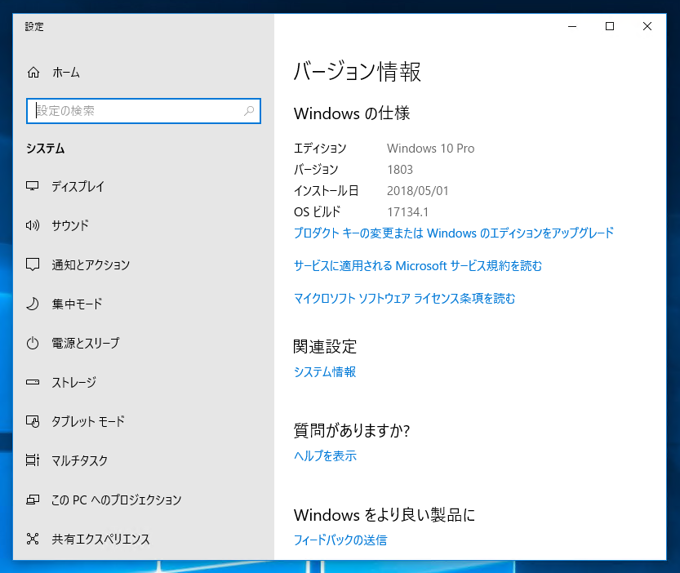Open タブレット モード settings
The height and width of the screenshot is (573, 680).
pos(88,421)
